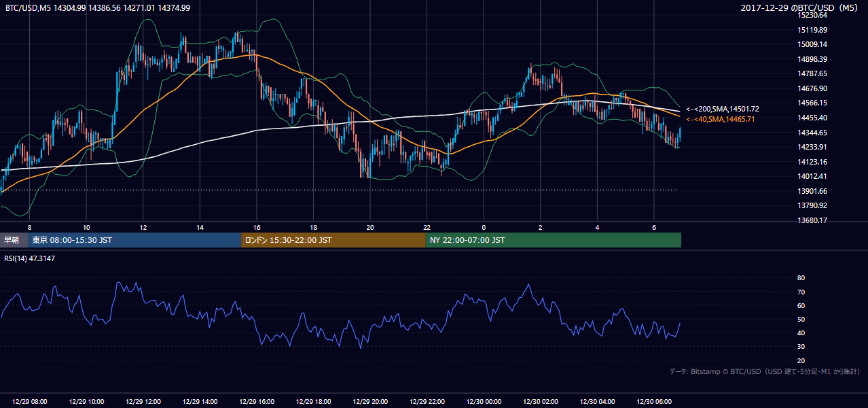Image resolution: width=868 pixels, height=408 pixels.
Task: Click price axis label 13790.92
Action: 812,205
